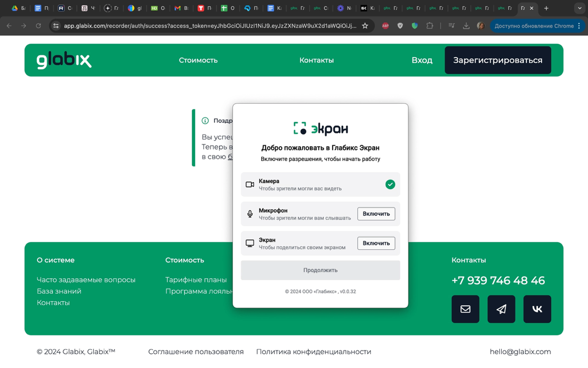Open Часто задаваемые вопросы footer link
This screenshot has width=588, height=368.
(86, 280)
